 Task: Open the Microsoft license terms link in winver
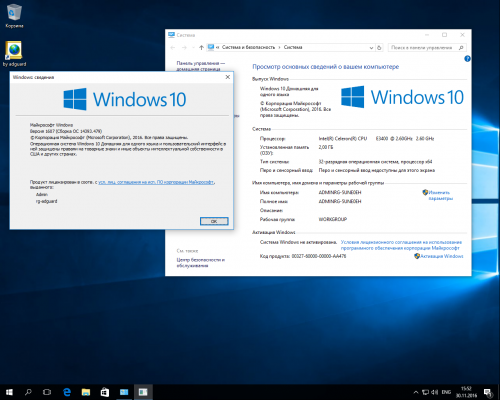coord(156,182)
